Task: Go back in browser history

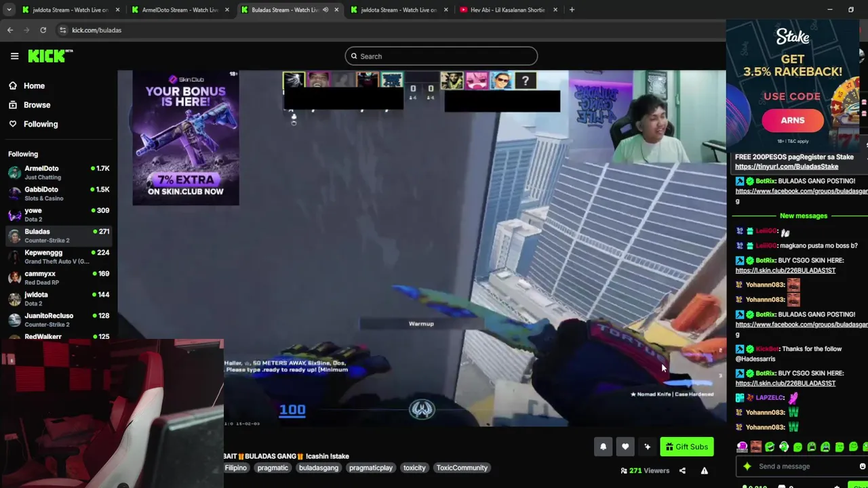Action: [10, 30]
